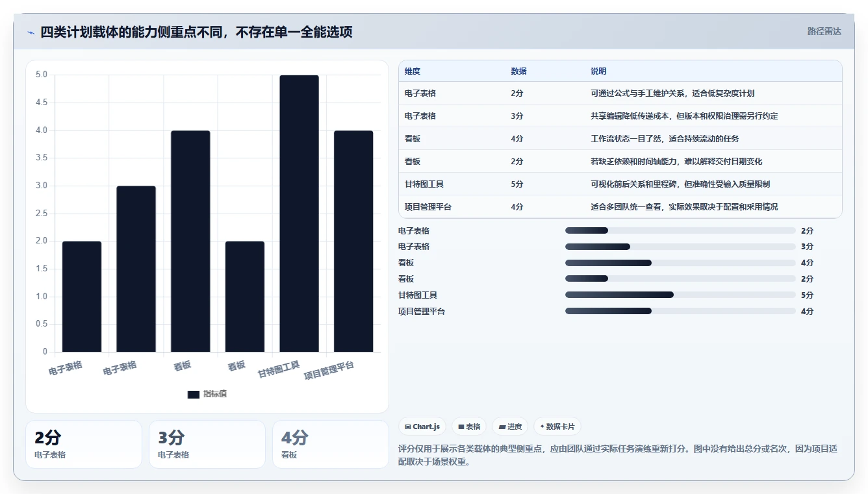This screenshot has height=494, width=868.
Task: Click the 指标值 legend color swatch
Action: (193, 394)
